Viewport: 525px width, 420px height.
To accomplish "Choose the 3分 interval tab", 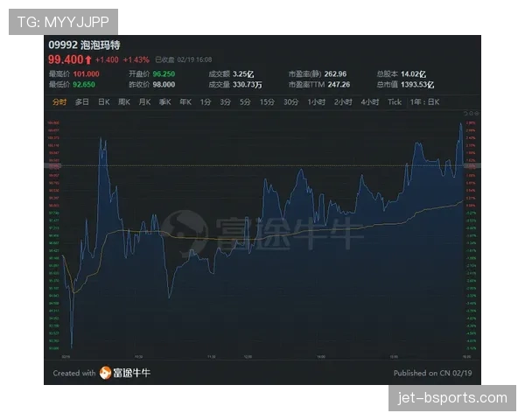I will point(226,101).
